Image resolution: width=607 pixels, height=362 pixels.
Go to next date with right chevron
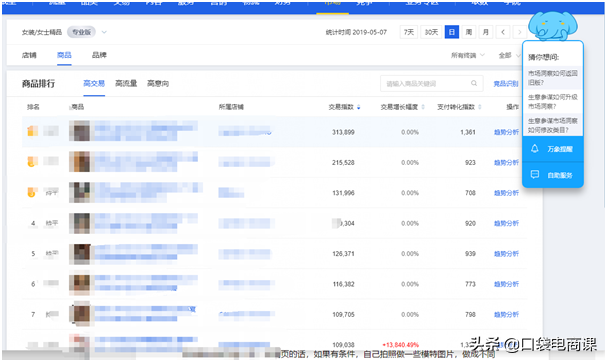(x=520, y=32)
